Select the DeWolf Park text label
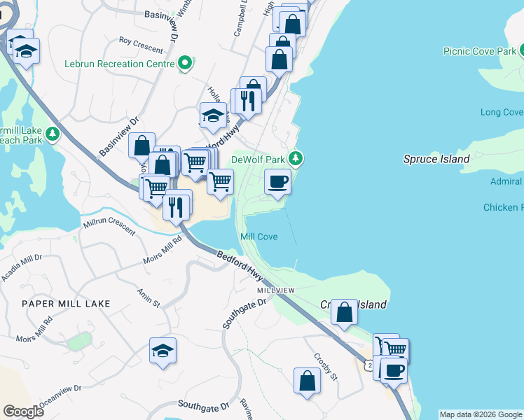The height and width of the screenshot is (420, 524). 258,160
